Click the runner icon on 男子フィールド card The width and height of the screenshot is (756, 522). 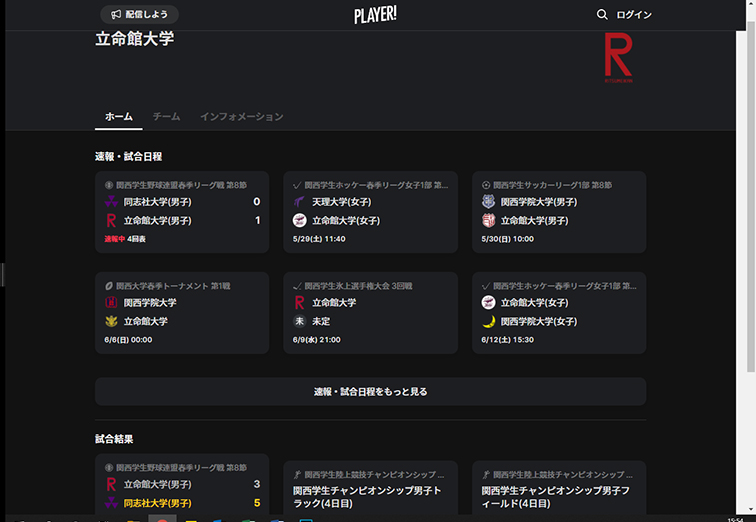click(486, 475)
